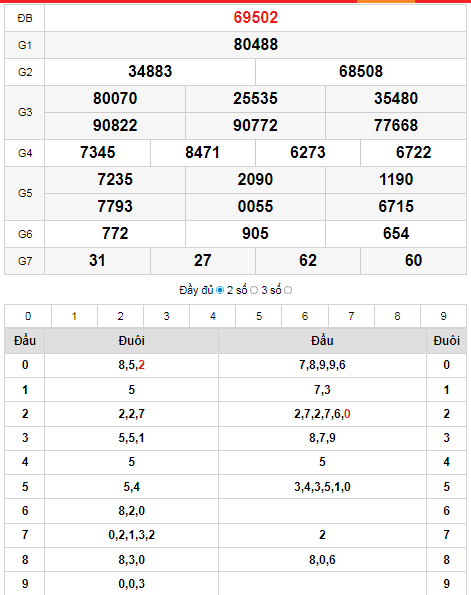Viewport: 471px width, 595px height.
Task: Select the G3 number 90772
Action: coord(255,125)
